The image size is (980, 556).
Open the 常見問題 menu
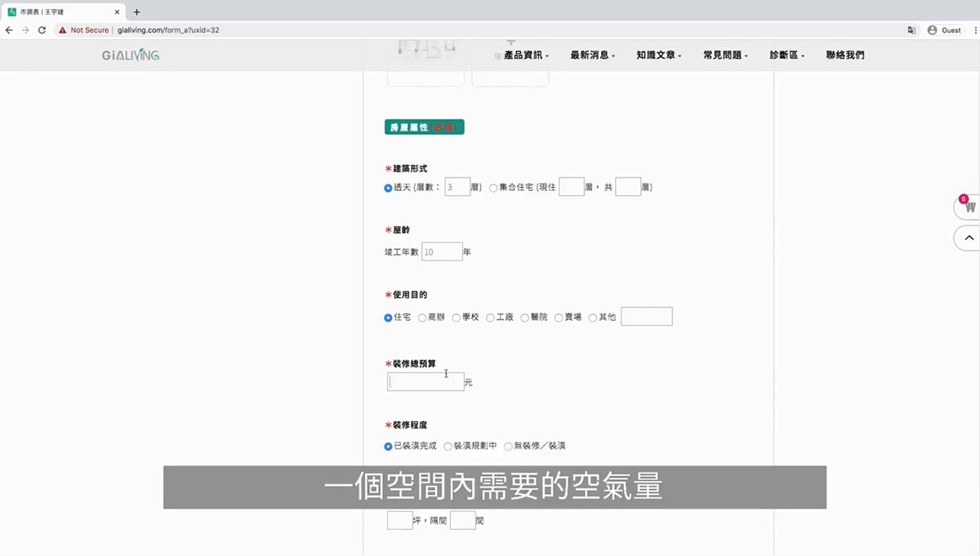point(725,56)
